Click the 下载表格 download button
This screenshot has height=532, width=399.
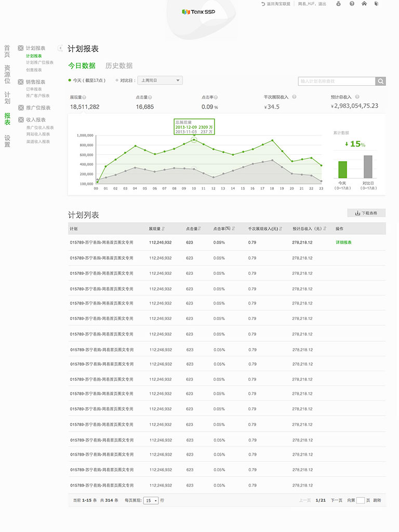366,213
